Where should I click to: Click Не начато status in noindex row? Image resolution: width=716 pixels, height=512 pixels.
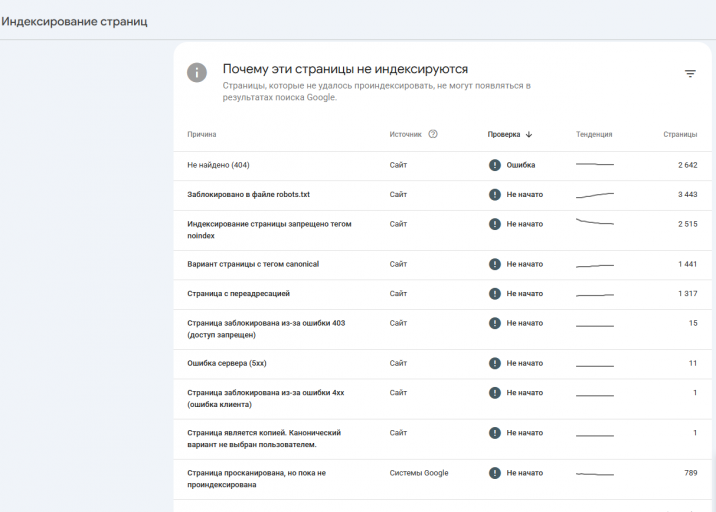(525, 224)
